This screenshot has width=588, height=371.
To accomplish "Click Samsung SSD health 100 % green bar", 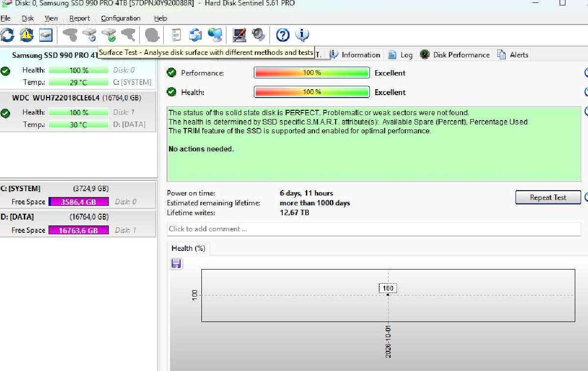I will point(79,70).
